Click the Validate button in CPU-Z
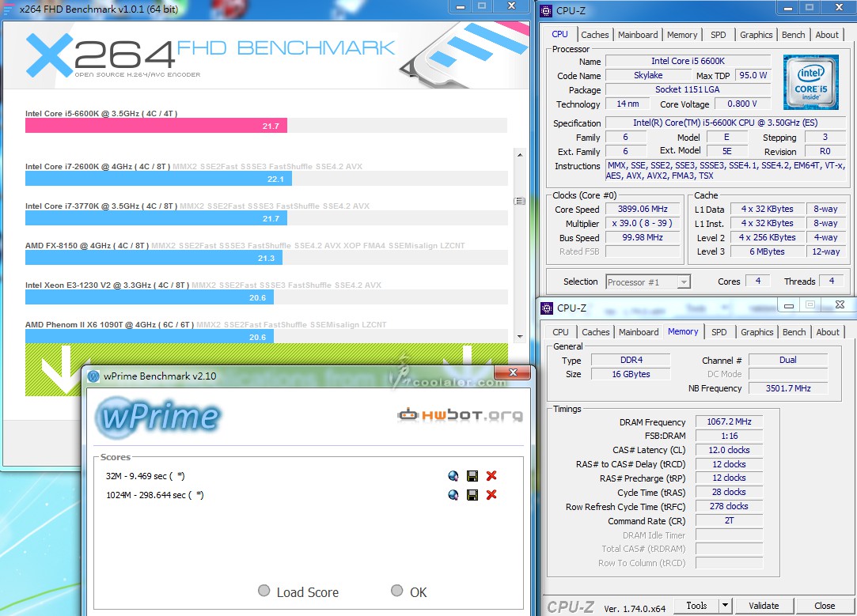This screenshot has height=616, width=857. (x=764, y=605)
